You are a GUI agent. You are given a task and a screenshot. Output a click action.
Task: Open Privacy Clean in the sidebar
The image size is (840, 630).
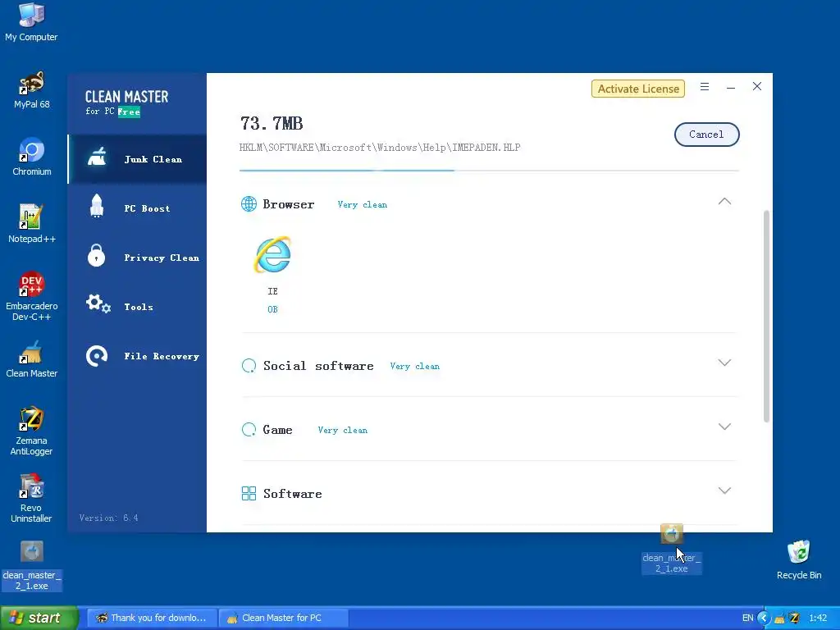pyautogui.click(x=137, y=258)
